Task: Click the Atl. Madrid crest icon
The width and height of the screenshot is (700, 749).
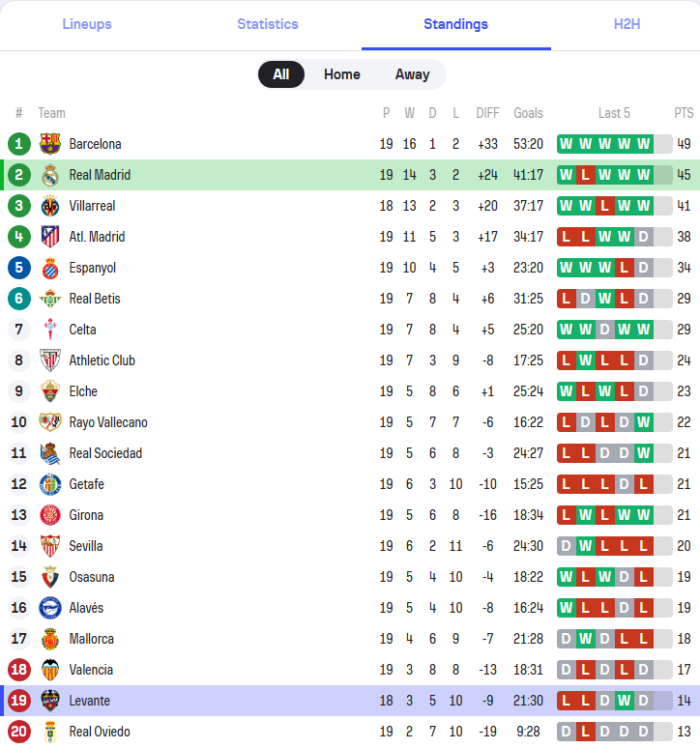Action: click(50, 237)
